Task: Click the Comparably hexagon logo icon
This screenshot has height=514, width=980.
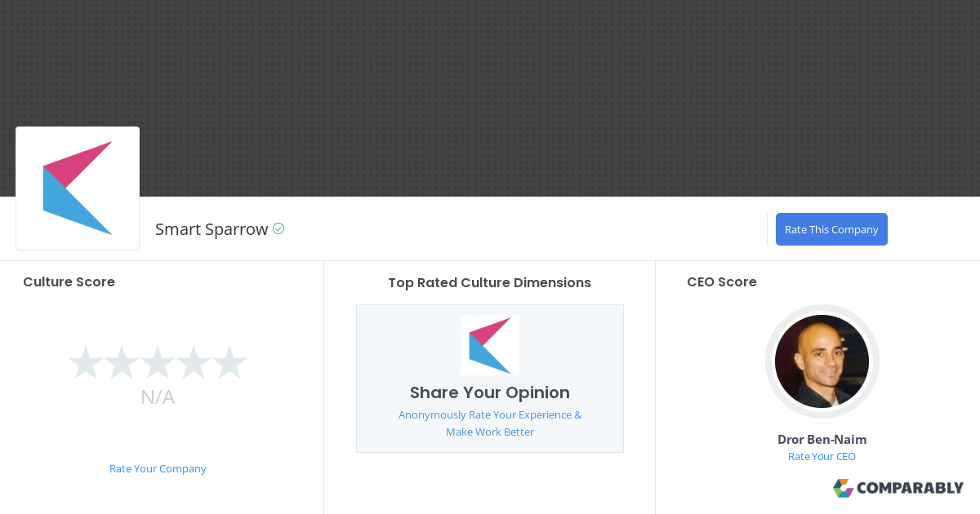Action: coord(843,488)
